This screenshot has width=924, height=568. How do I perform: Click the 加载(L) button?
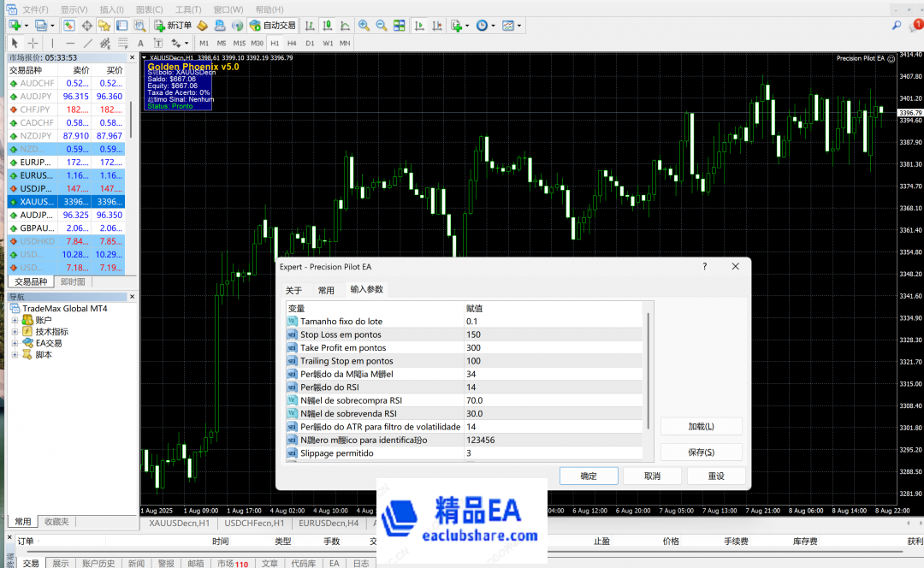pyautogui.click(x=702, y=426)
